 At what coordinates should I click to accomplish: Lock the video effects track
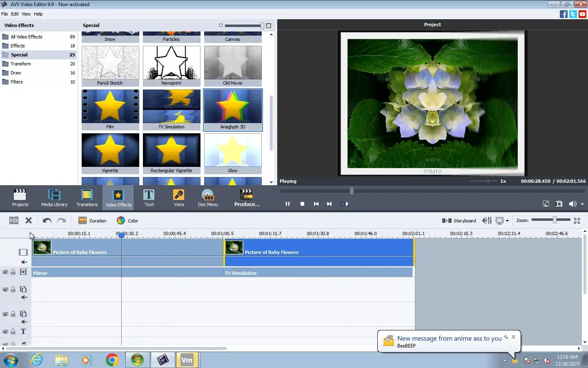(13, 272)
